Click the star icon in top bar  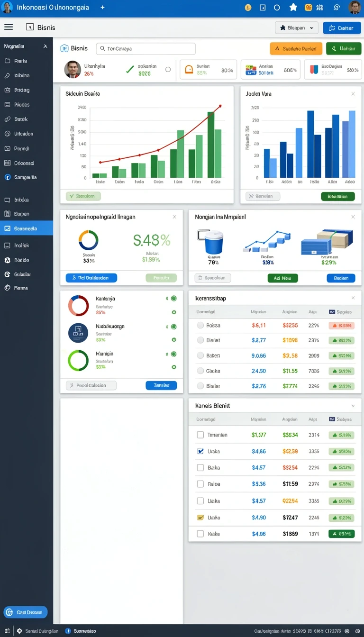pos(293,8)
